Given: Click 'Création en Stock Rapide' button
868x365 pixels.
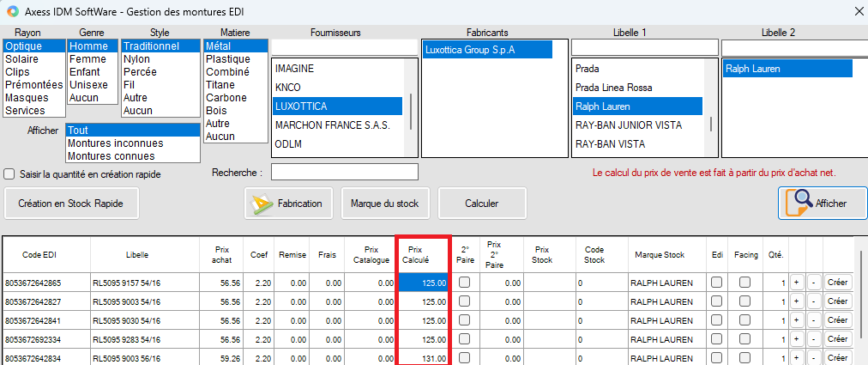Looking at the screenshot, I should coord(71,204).
